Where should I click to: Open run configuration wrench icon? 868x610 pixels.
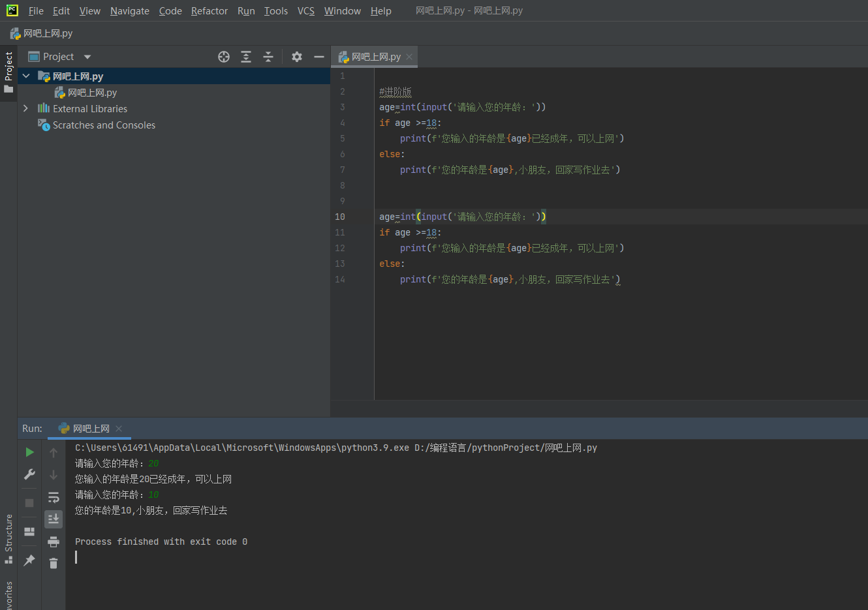(29, 474)
